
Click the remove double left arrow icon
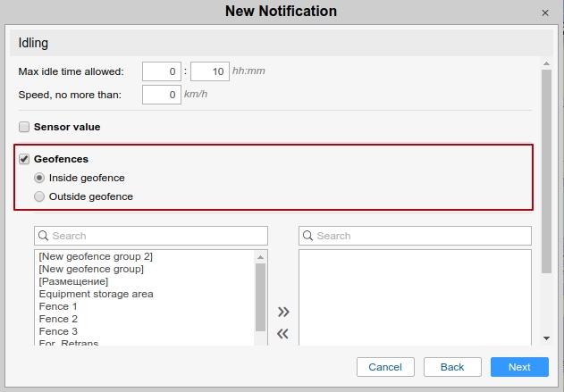(x=283, y=334)
